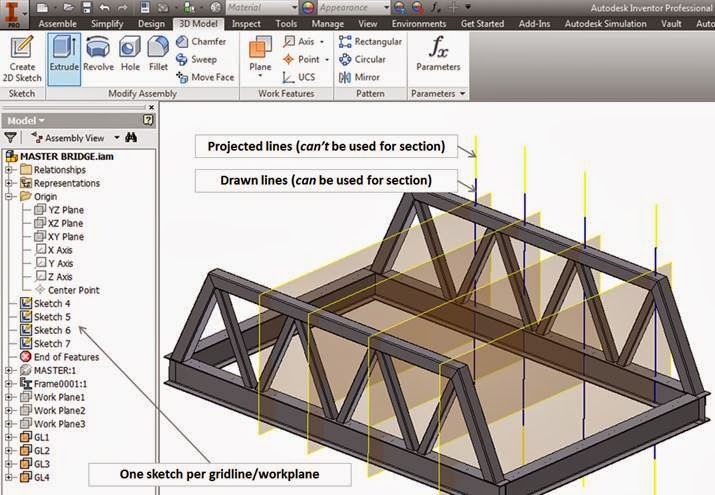Expand the Axis dropdown arrow
The width and height of the screenshot is (715, 495).
tap(322, 42)
